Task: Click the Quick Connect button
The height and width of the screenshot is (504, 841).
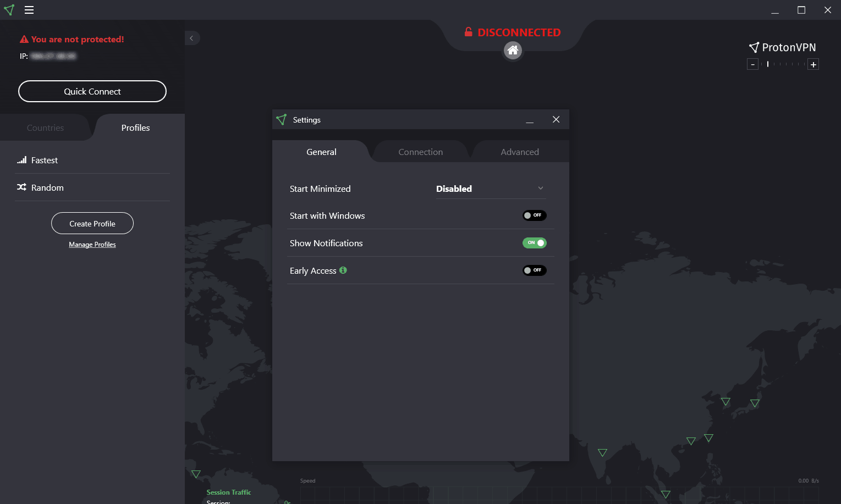Action: click(92, 91)
